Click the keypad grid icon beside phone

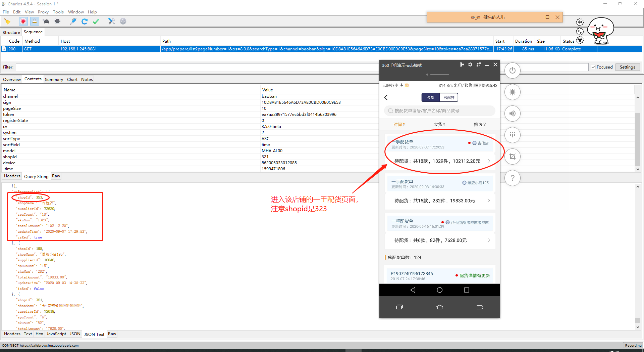click(x=512, y=135)
